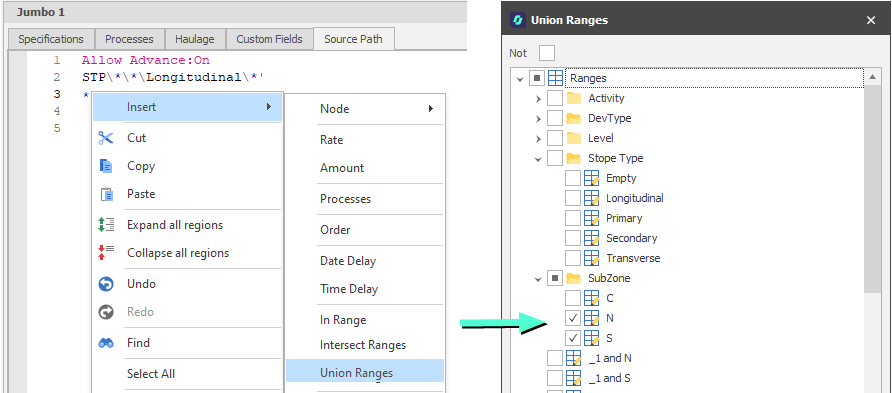Click the Find binoculars icon

(x=106, y=343)
